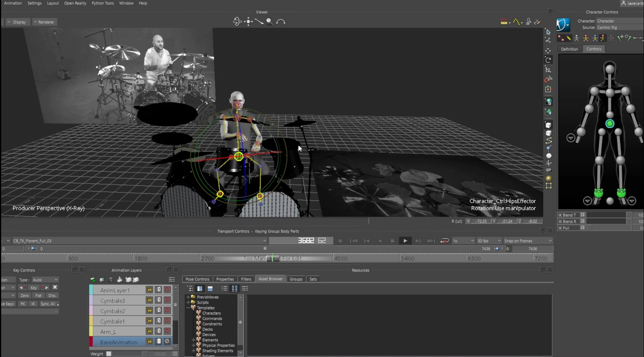Choose the Select arrow tool
644x357 pixels.
point(548,32)
